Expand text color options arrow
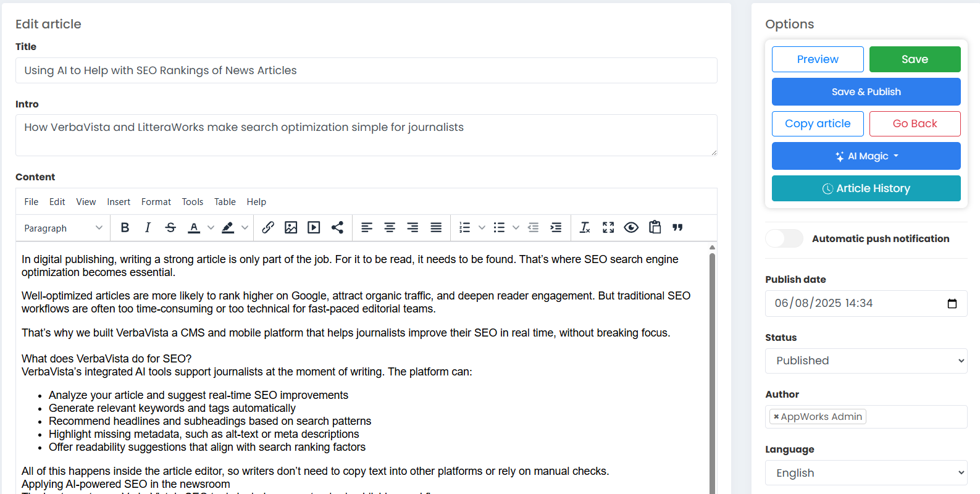 pyautogui.click(x=211, y=228)
